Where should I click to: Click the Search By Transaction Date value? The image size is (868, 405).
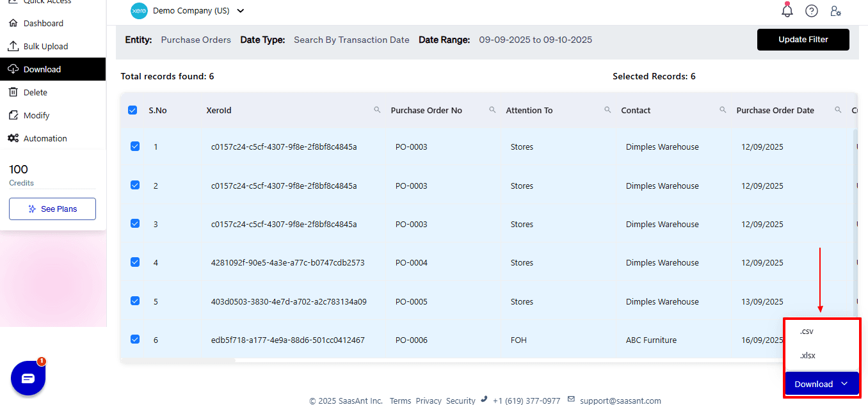click(351, 40)
